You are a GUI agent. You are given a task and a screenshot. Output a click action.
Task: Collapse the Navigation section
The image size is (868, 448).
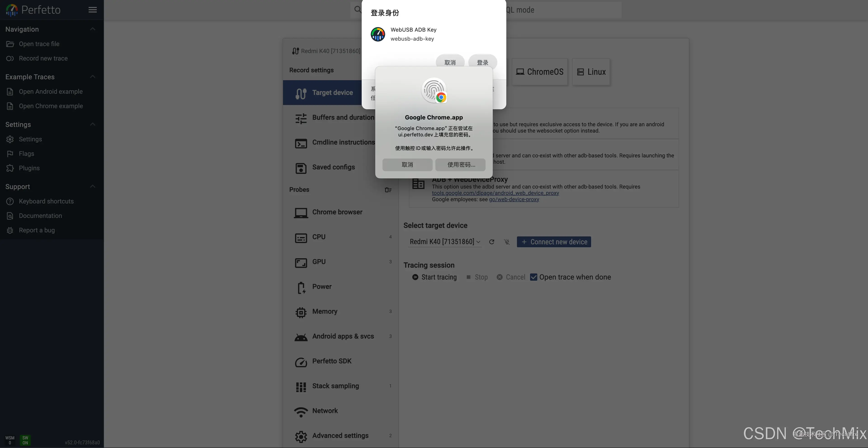[92, 29]
